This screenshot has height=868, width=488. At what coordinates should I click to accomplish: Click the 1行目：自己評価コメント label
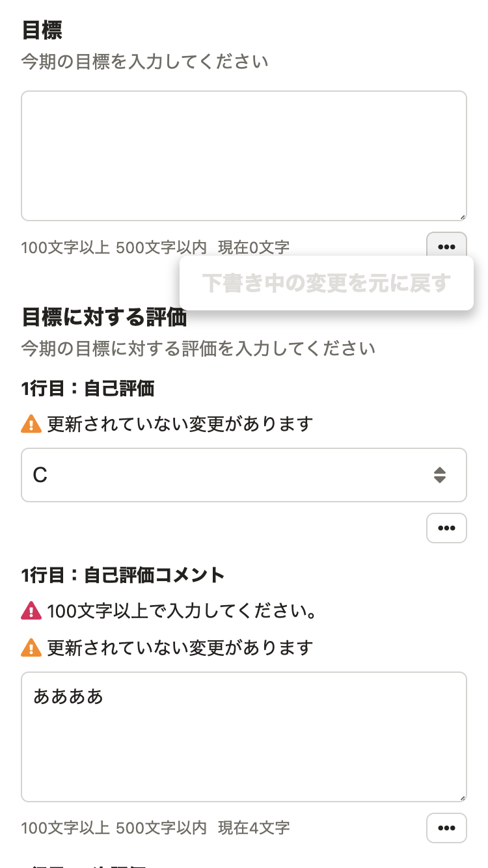click(123, 575)
